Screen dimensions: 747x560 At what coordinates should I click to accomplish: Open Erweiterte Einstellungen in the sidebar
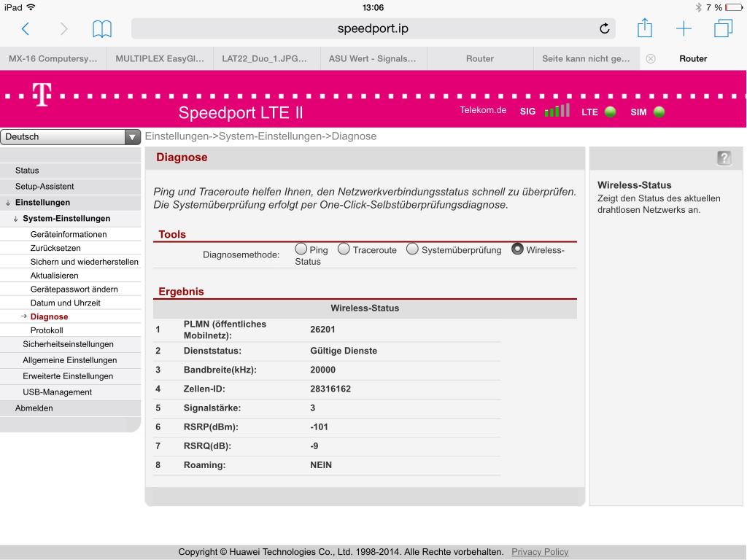coord(71,376)
